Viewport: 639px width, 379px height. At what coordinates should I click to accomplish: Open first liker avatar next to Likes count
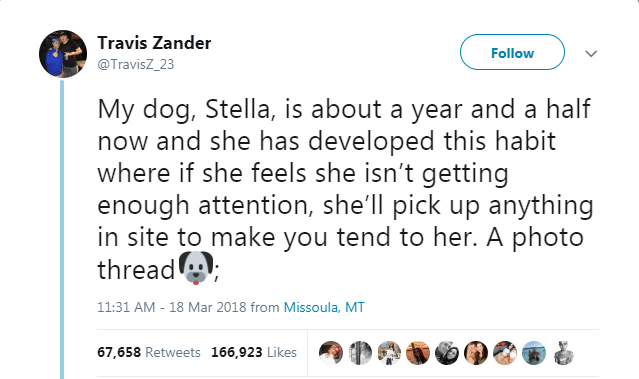pos(331,353)
